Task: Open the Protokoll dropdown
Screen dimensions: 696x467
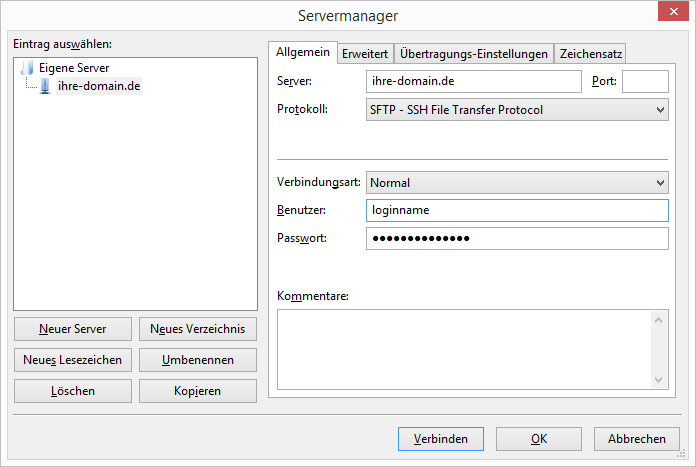Action: point(517,110)
